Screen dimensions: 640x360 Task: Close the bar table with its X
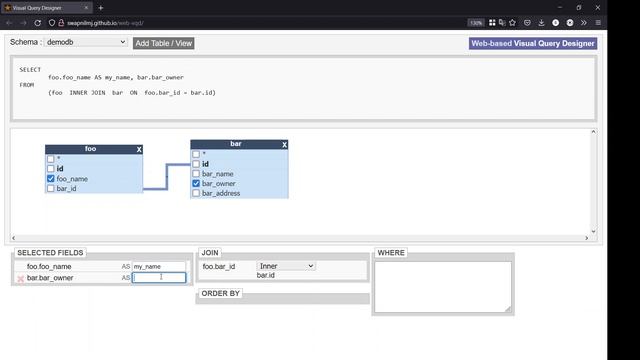click(284, 144)
